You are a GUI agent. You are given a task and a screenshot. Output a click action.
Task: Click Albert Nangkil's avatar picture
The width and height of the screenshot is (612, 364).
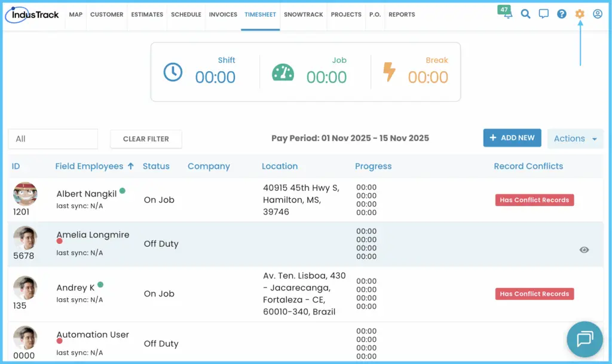point(25,194)
